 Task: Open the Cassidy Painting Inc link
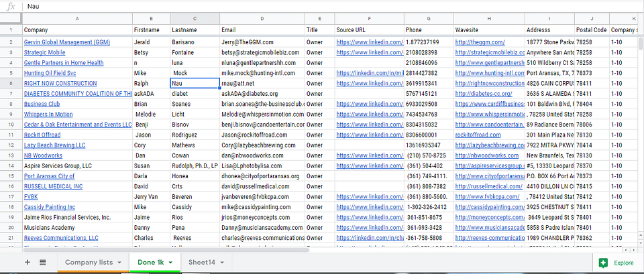49,207
